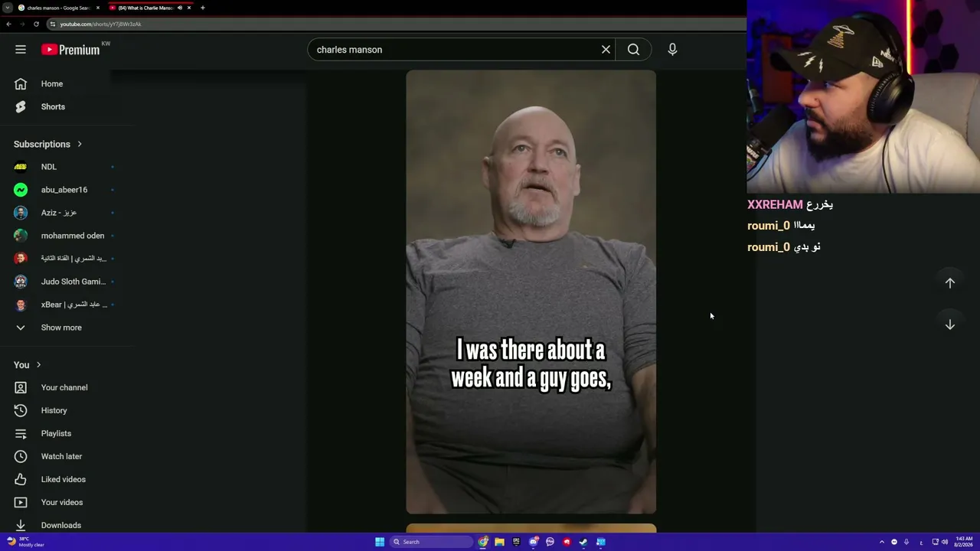This screenshot has height=551, width=980.
Task: Open abu_abeer16 channel subscription
Action: pos(66,190)
